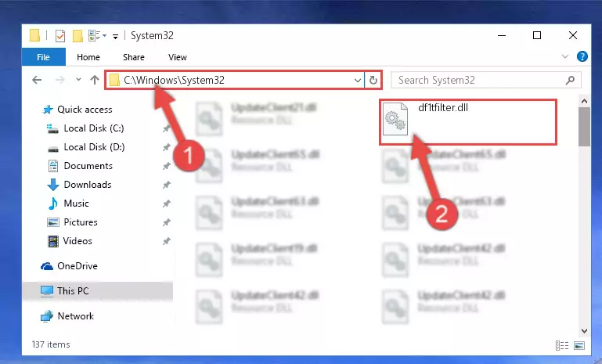Image resolution: width=602 pixels, height=364 pixels.
Task: Open Help with the question mark icon
Action: point(582,56)
